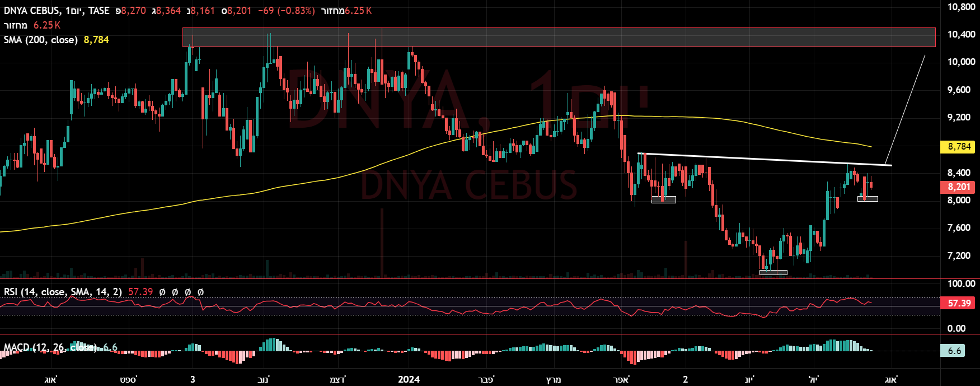Image resolution: width=980 pixels, height=386 pixels.
Task: Click the open price value 8,270 in header
Action: click(134, 11)
